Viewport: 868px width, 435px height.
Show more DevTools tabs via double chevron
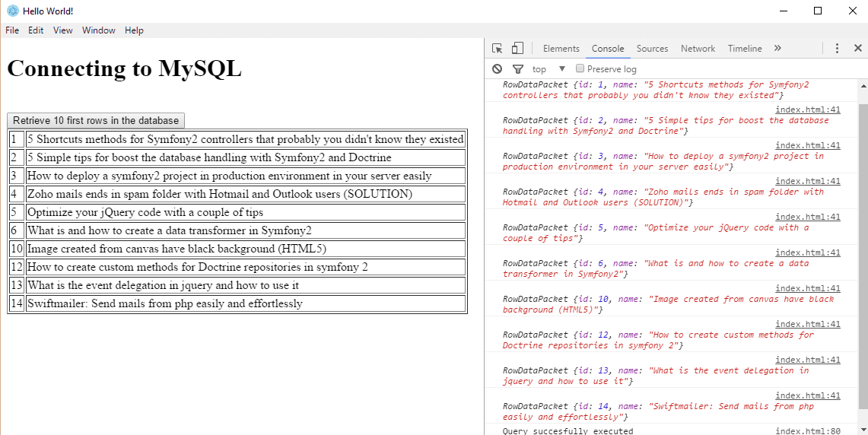pos(777,48)
